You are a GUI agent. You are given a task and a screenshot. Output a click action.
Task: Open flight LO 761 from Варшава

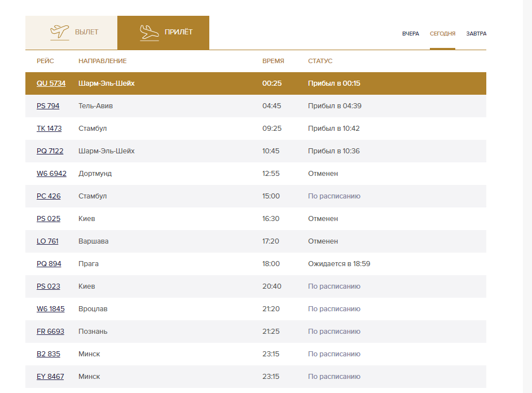[47, 241]
